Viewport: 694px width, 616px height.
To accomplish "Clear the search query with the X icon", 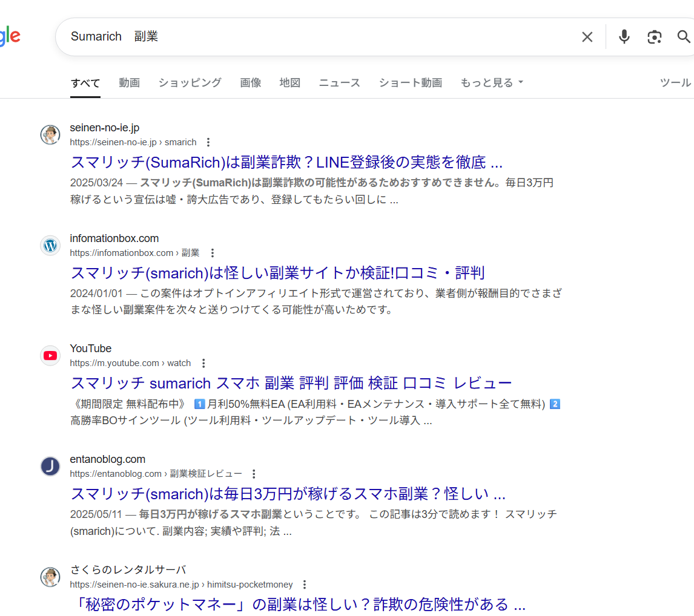I will click(587, 37).
